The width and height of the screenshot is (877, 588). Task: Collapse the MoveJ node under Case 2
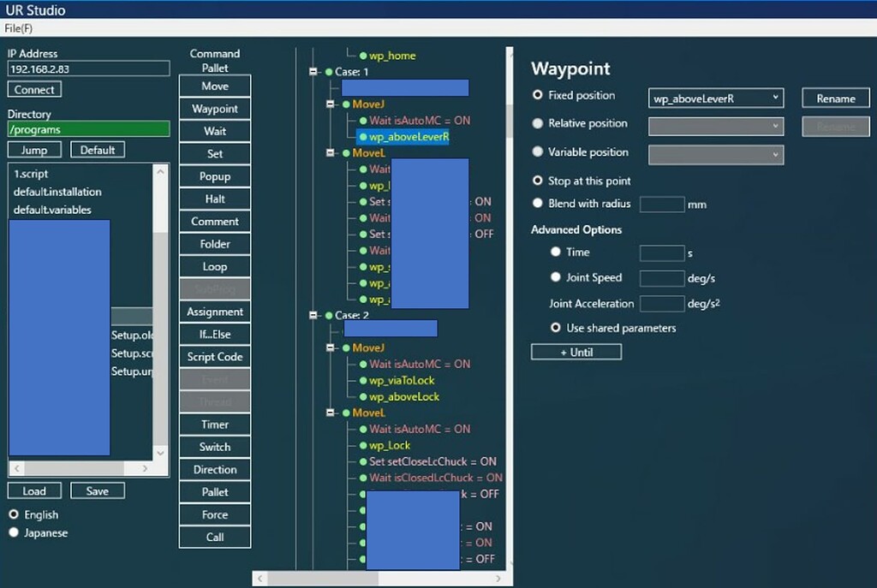(330, 347)
